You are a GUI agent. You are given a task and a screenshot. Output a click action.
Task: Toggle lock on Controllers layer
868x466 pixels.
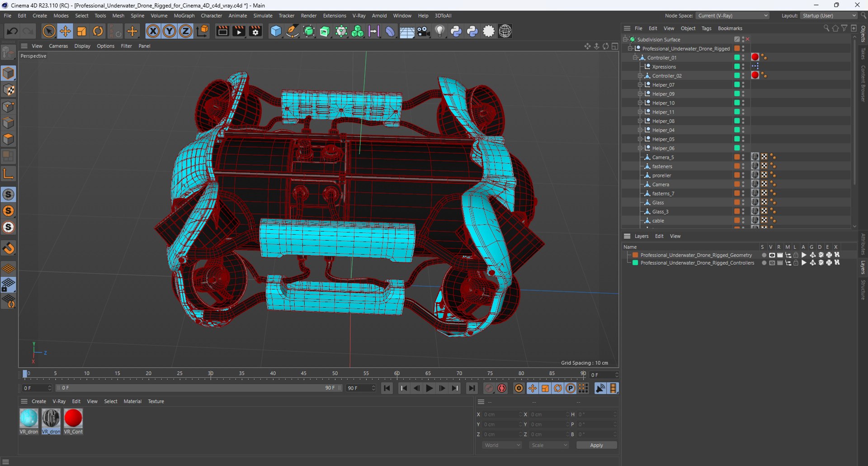click(796, 263)
